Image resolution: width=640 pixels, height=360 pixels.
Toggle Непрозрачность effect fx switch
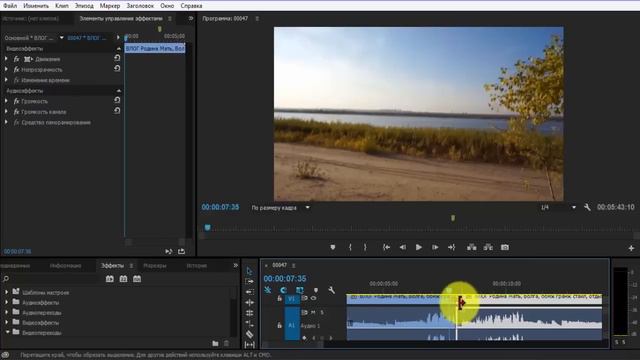tap(16, 70)
